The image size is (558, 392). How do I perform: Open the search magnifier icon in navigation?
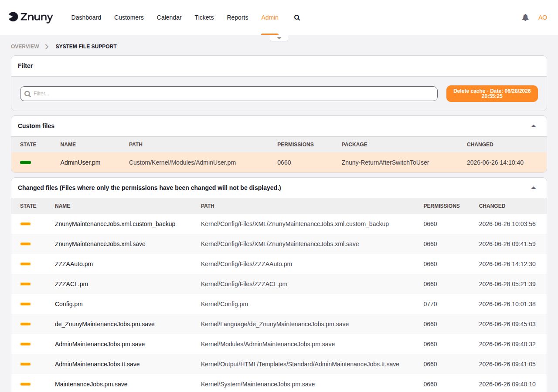(x=297, y=18)
